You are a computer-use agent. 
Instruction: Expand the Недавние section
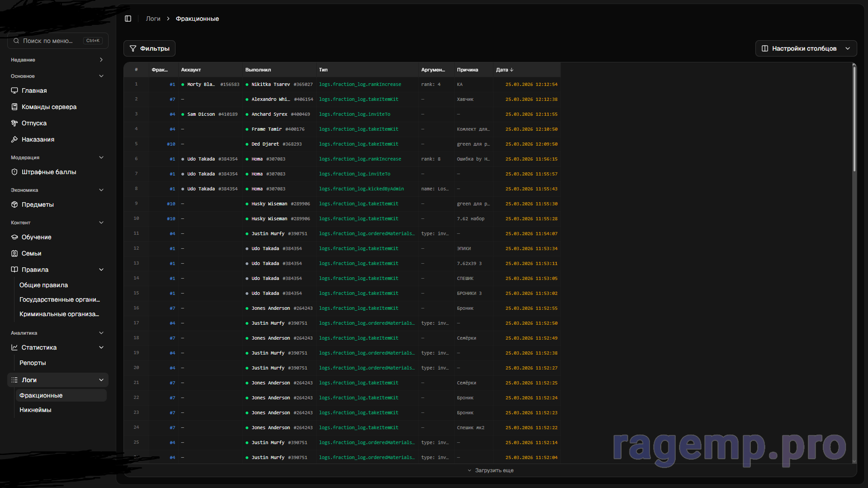click(x=101, y=60)
